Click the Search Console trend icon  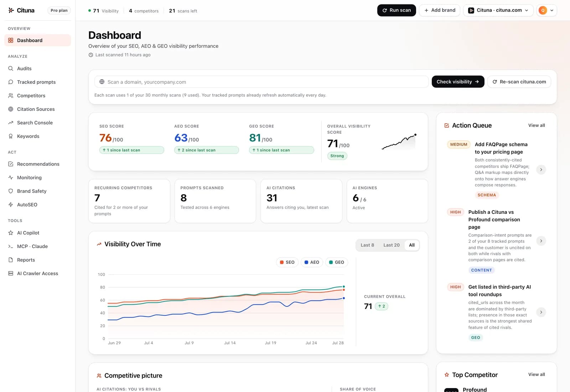[x=11, y=123]
